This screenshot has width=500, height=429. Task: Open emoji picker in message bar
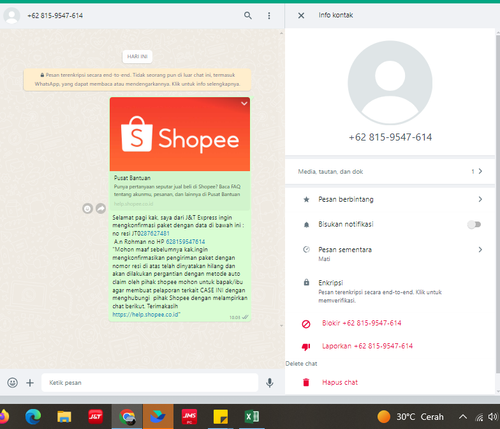13,382
